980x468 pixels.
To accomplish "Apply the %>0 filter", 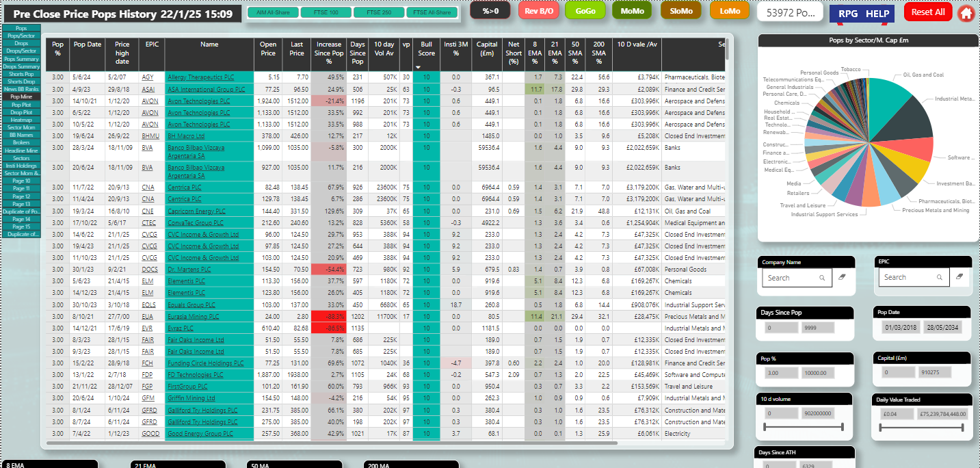I will [490, 11].
